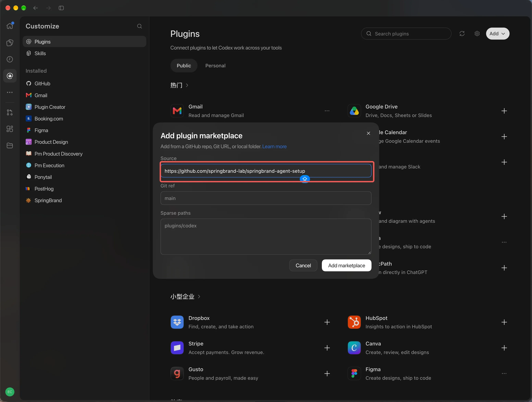Open installed GitHub plugin
This screenshot has height=402, width=532.
click(84, 83)
